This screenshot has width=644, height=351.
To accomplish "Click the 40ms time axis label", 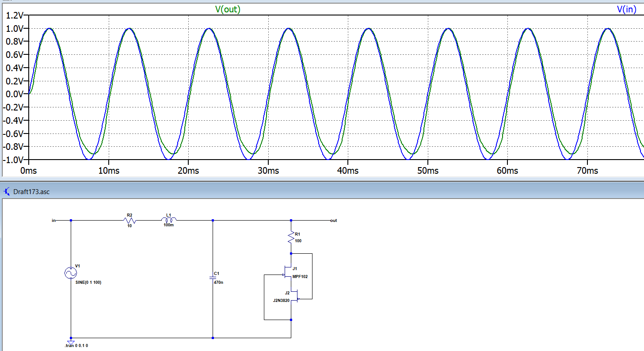I will (348, 171).
